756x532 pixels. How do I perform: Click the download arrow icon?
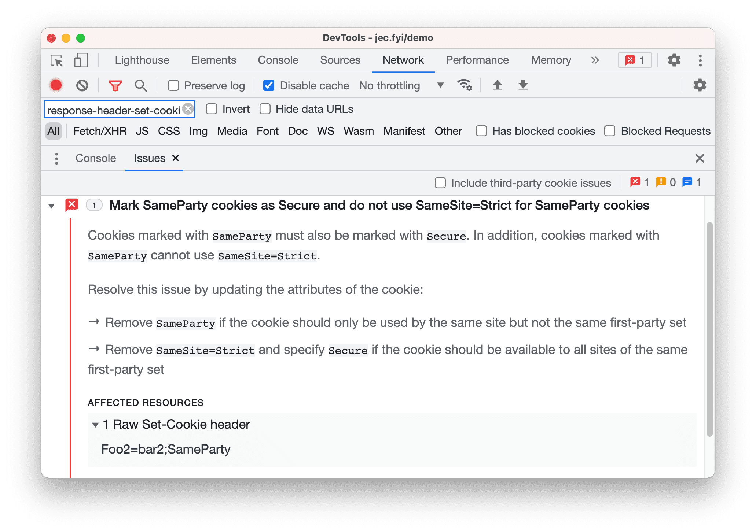(522, 86)
